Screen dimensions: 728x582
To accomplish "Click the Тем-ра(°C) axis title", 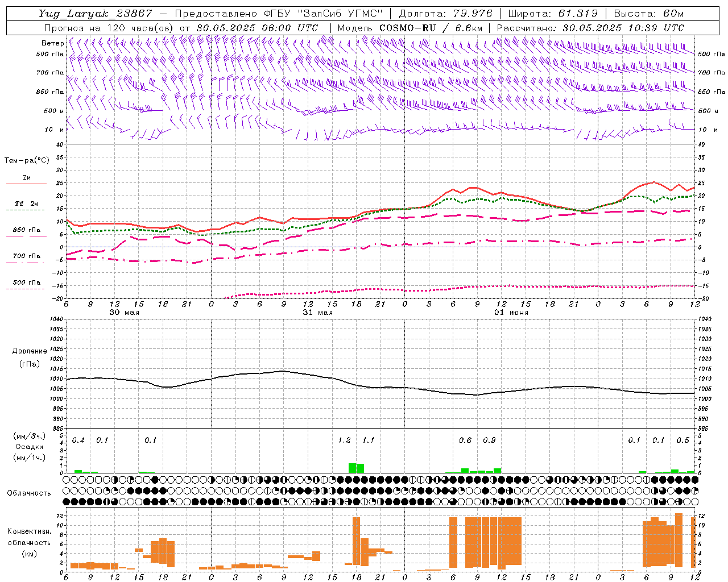I will click(27, 161).
